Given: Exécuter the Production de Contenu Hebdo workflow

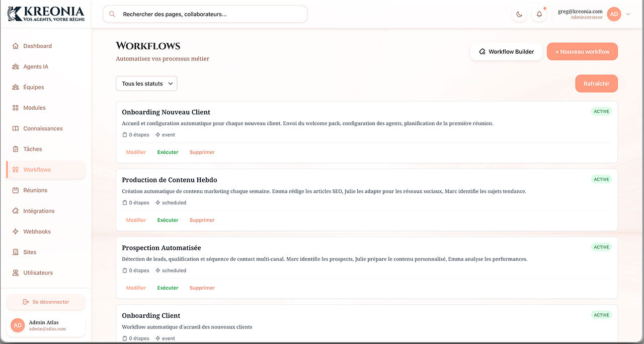Looking at the screenshot, I should coord(168,220).
